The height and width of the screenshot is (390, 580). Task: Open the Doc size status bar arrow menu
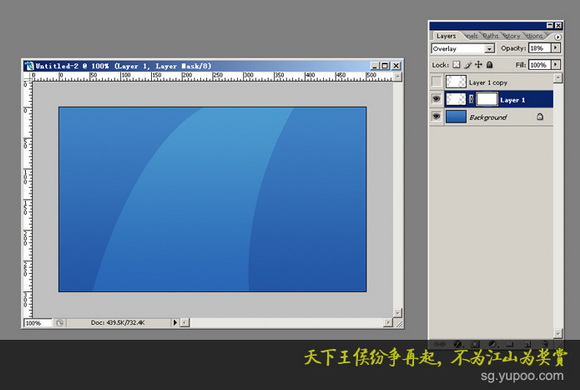(175, 323)
